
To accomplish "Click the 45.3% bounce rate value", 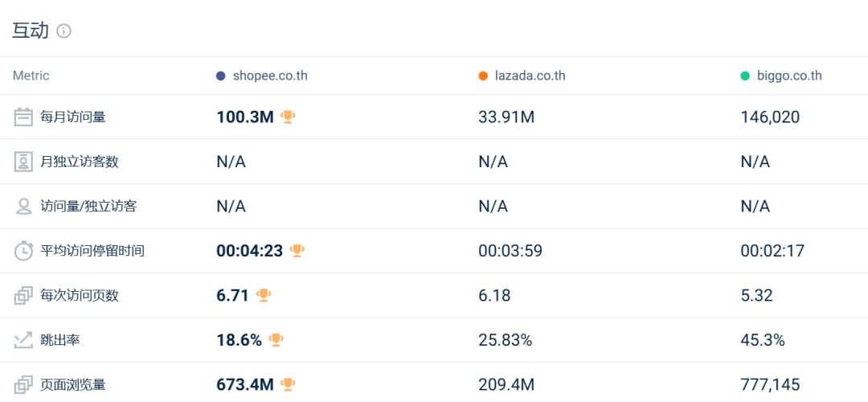I will tap(763, 340).
